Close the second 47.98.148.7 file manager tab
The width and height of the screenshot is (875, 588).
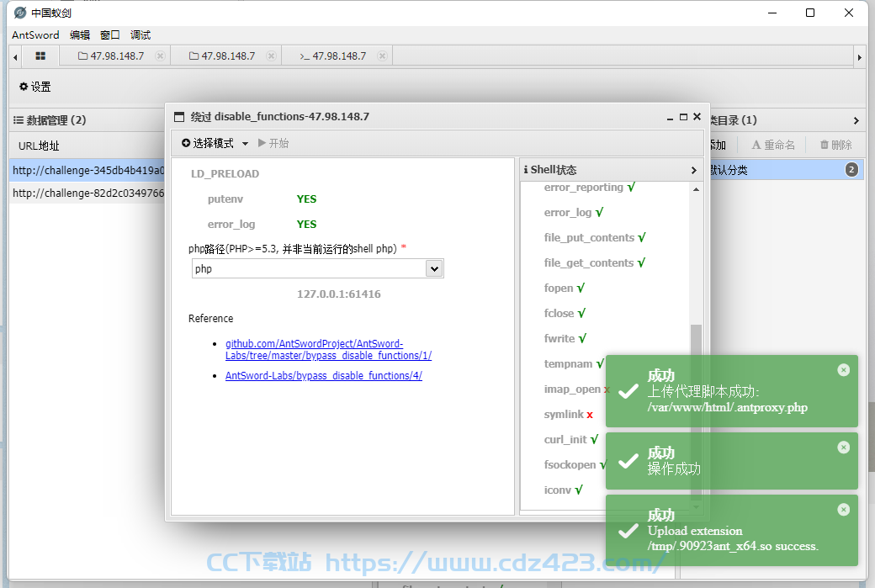pos(271,56)
